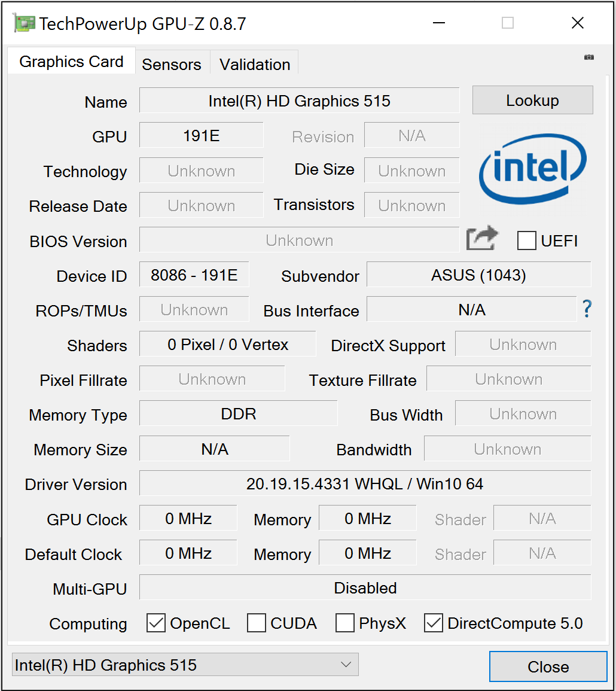Image resolution: width=616 pixels, height=691 pixels.
Task: Click the Subvendor field ASUS (1043)
Action: point(479,275)
